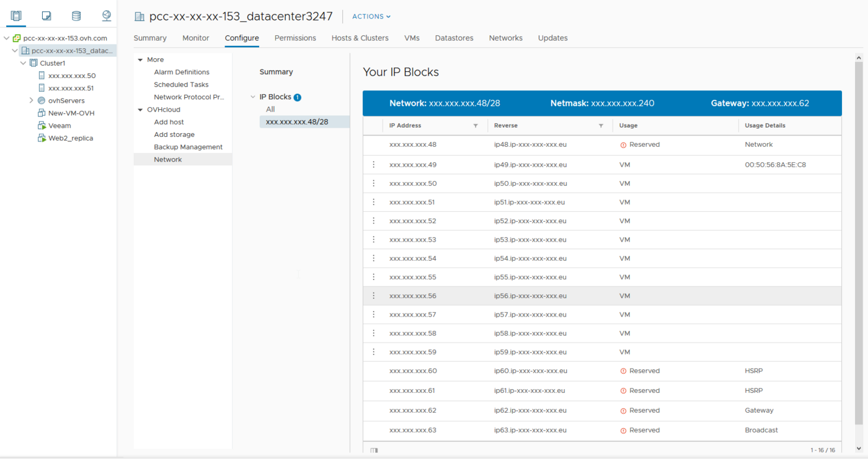Expand the ovhServers resource pool
868x461 pixels.
tap(31, 100)
